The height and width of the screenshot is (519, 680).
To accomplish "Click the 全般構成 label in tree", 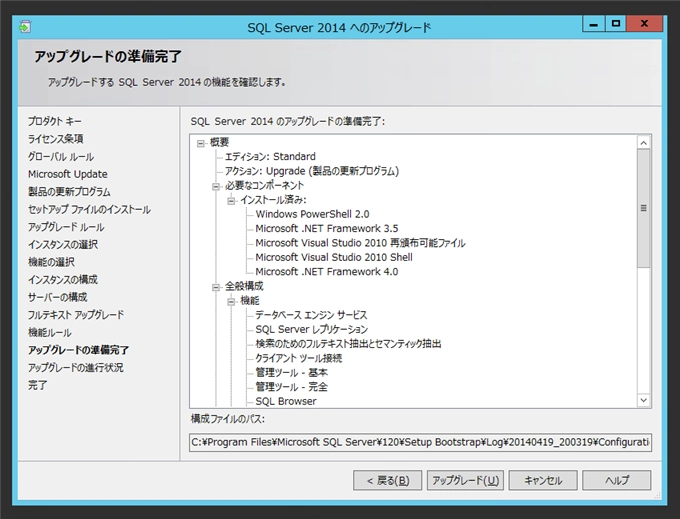I will pyautogui.click(x=244, y=286).
